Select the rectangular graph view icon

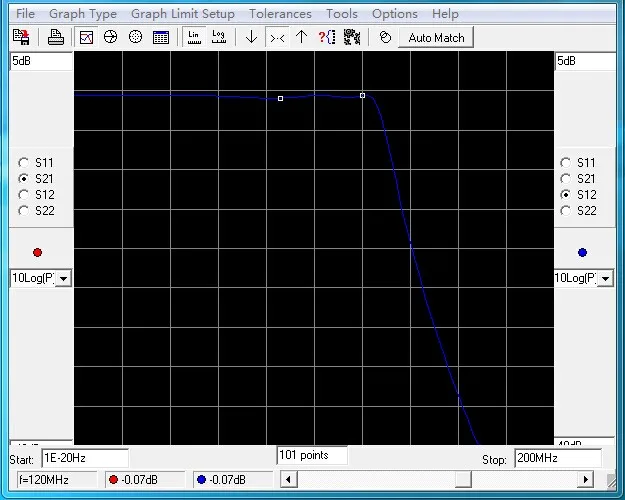click(x=86, y=37)
